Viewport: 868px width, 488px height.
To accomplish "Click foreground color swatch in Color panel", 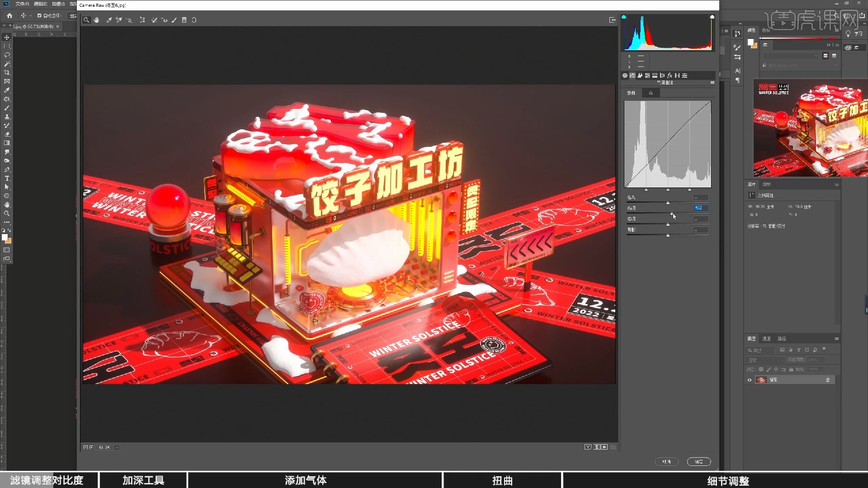I will point(750,42).
